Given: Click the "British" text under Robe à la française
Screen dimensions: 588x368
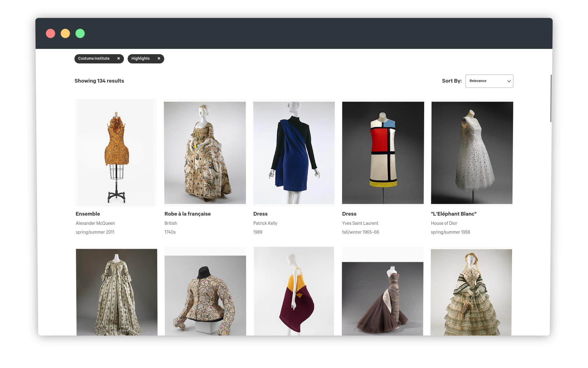Looking at the screenshot, I should pyautogui.click(x=171, y=223).
